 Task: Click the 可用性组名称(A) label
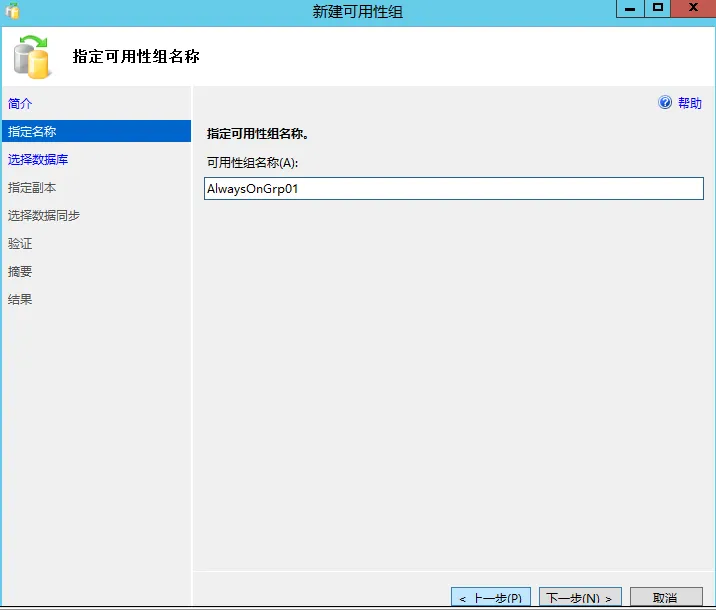(252, 163)
